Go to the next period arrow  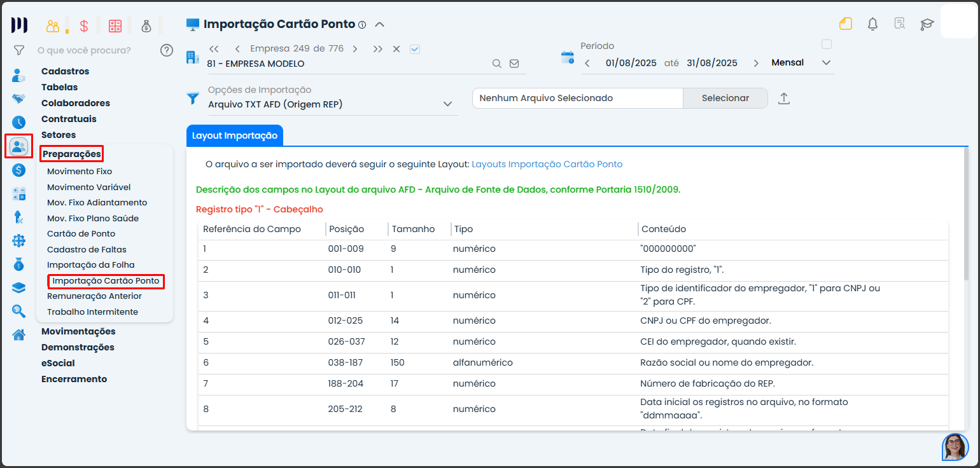tap(756, 63)
